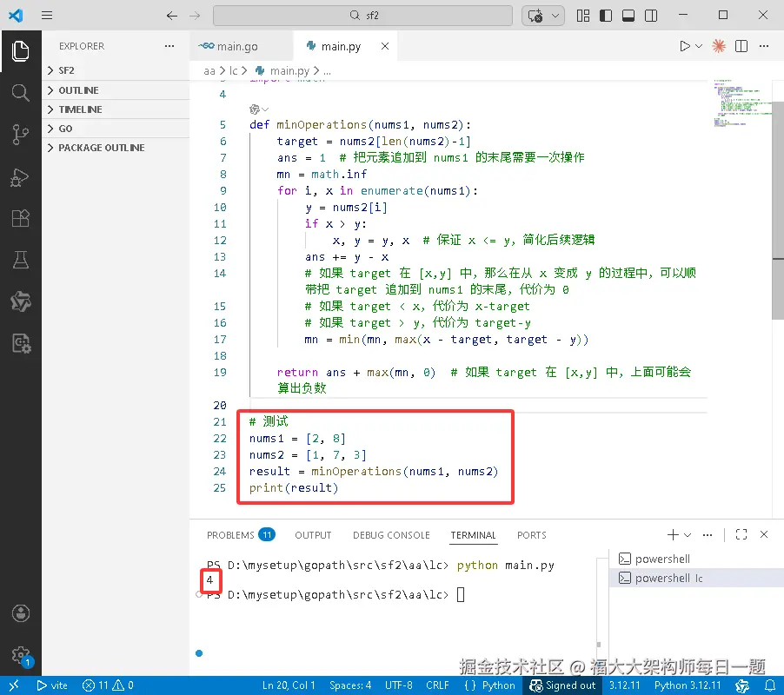Maximize the panel size
Image resolution: width=784 pixels, height=695 pixels.
click(741, 534)
